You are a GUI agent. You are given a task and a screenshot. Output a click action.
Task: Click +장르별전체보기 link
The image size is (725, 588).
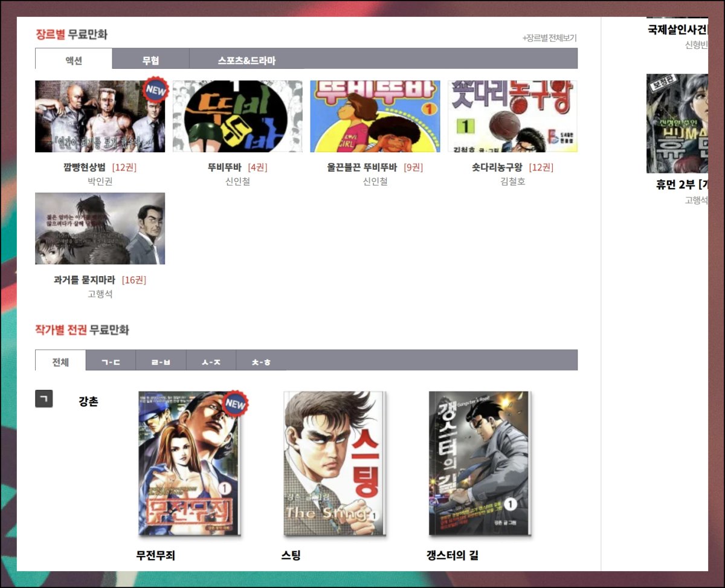550,37
